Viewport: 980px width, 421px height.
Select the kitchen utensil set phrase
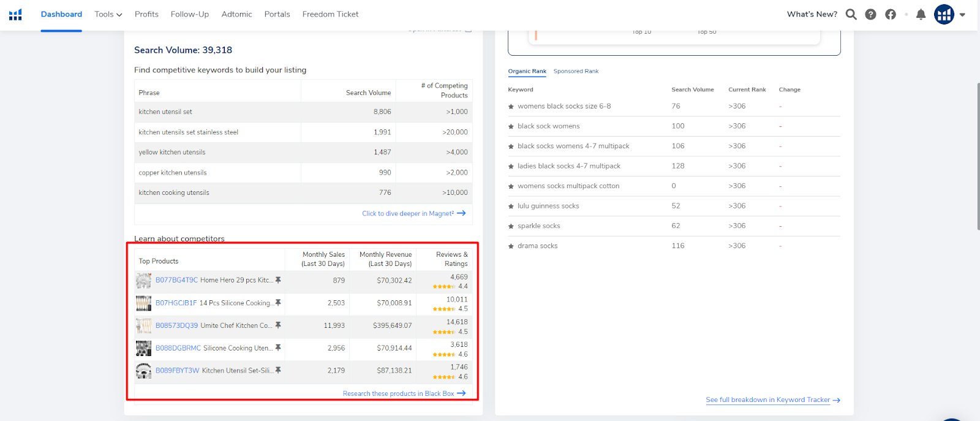pos(165,112)
